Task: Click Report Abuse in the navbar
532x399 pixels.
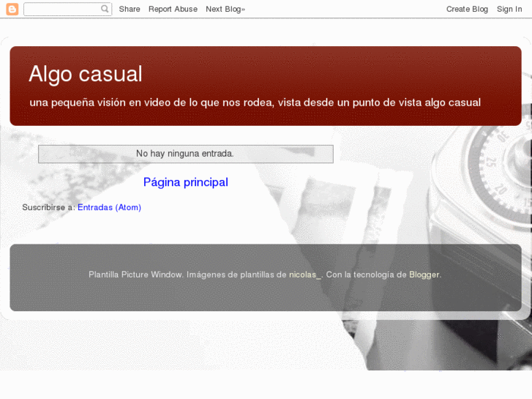Action: click(x=173, y=10)
